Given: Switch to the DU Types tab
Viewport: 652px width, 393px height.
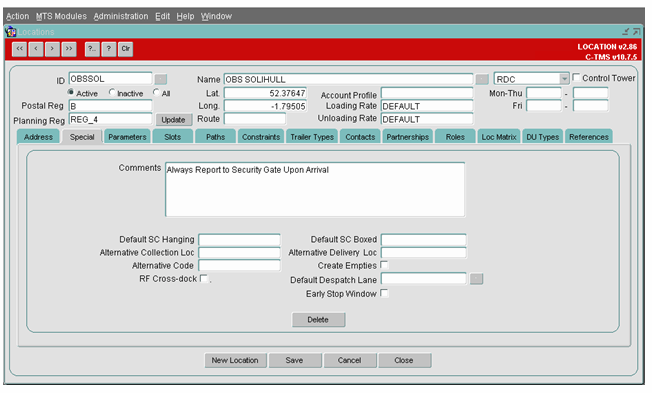Looking at the screenshot, I should (x=542, y=137).
